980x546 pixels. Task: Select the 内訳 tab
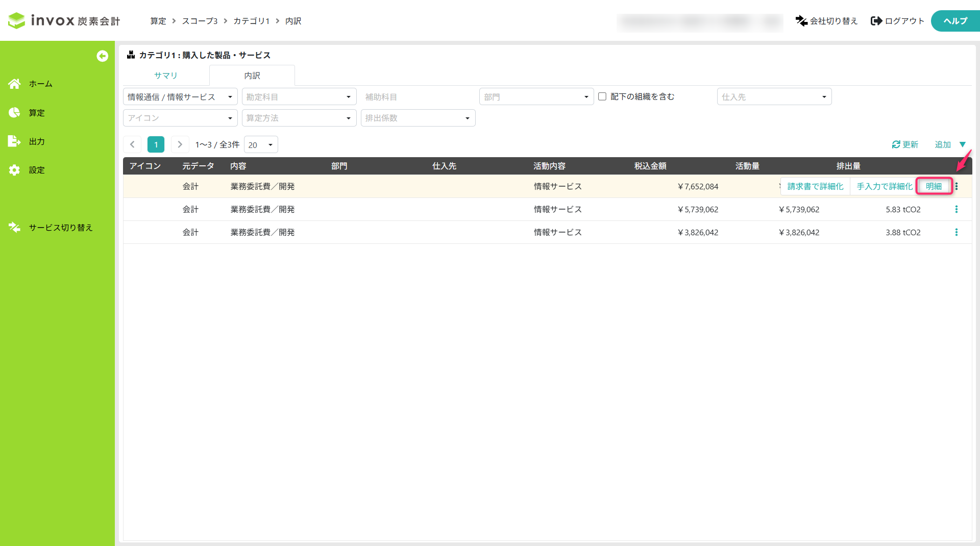(252, 76)
